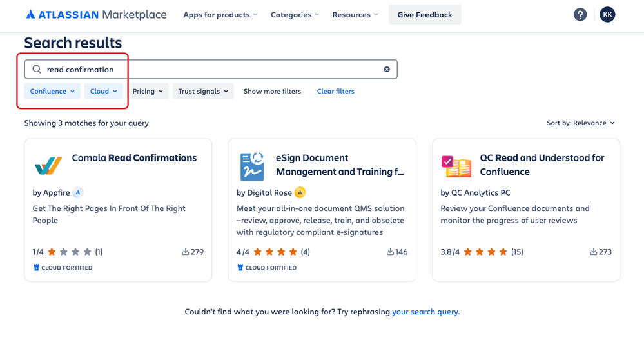Click the Appfire partner badge icon
This screenshot has width=644, height=351.
coord(78,192)
